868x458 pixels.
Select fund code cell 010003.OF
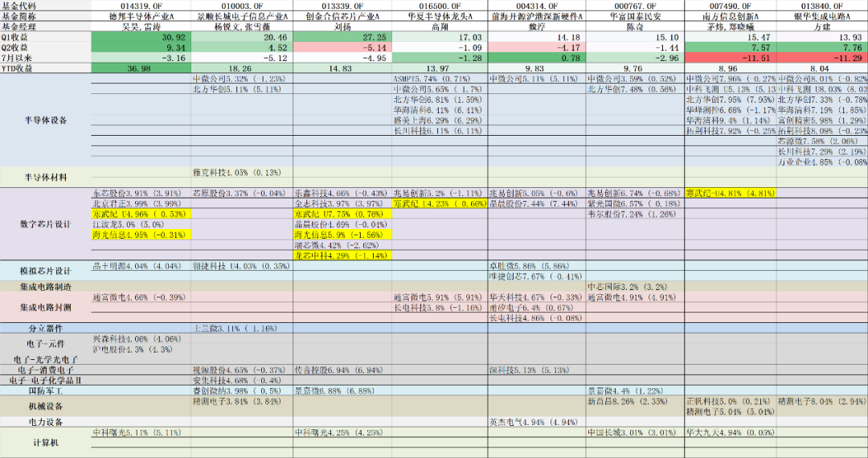tap(242, 6)
